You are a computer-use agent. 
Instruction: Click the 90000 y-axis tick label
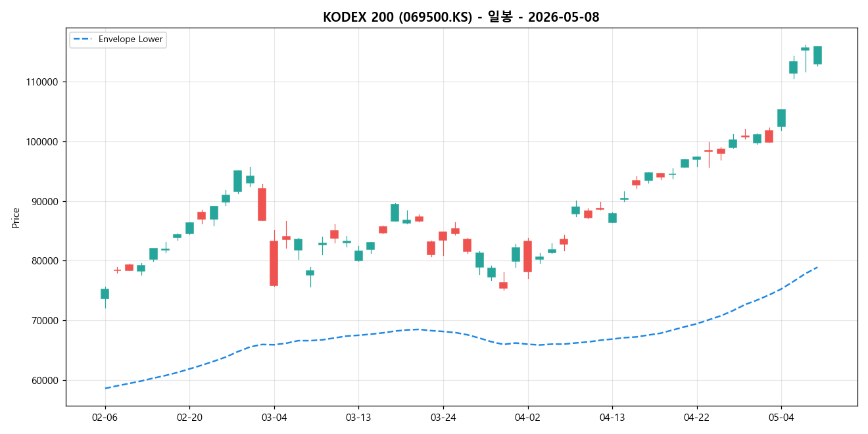44,202
